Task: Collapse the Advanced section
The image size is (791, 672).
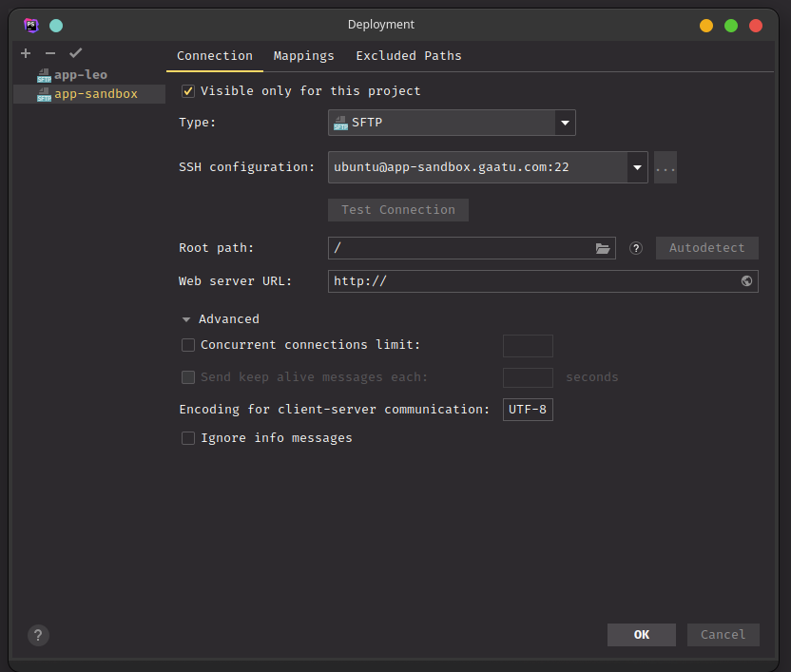Action: (186, 319)
